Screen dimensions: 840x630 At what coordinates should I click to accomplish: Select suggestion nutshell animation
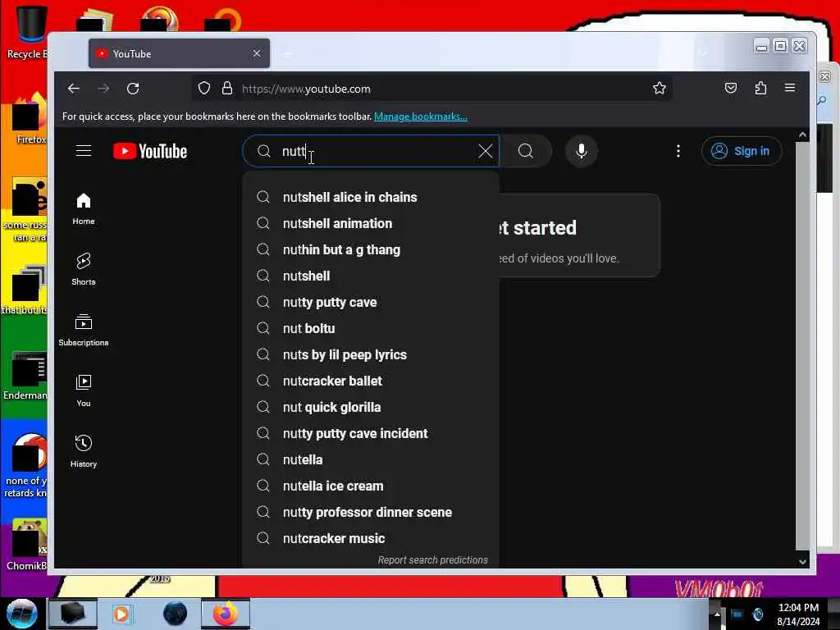pos(371,223)
